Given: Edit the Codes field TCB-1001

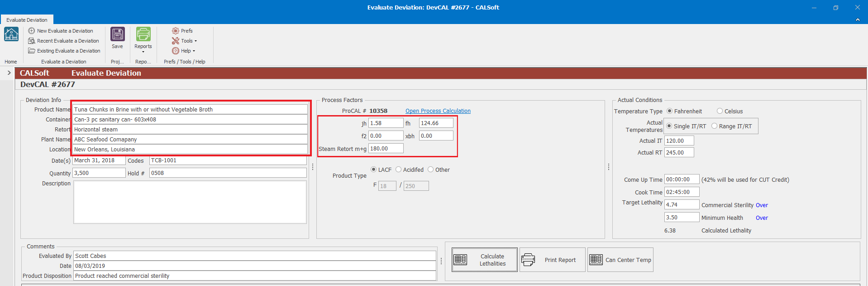Looking at the screenshot, I should point(228,160).
